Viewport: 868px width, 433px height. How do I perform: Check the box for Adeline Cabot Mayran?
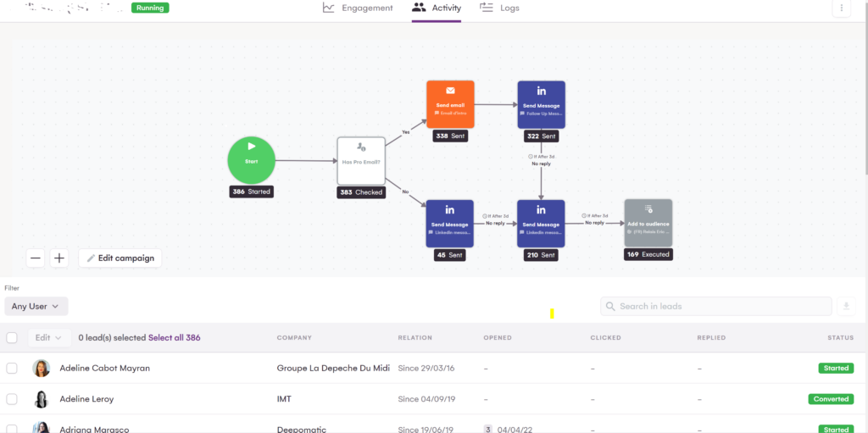point(12,369)
